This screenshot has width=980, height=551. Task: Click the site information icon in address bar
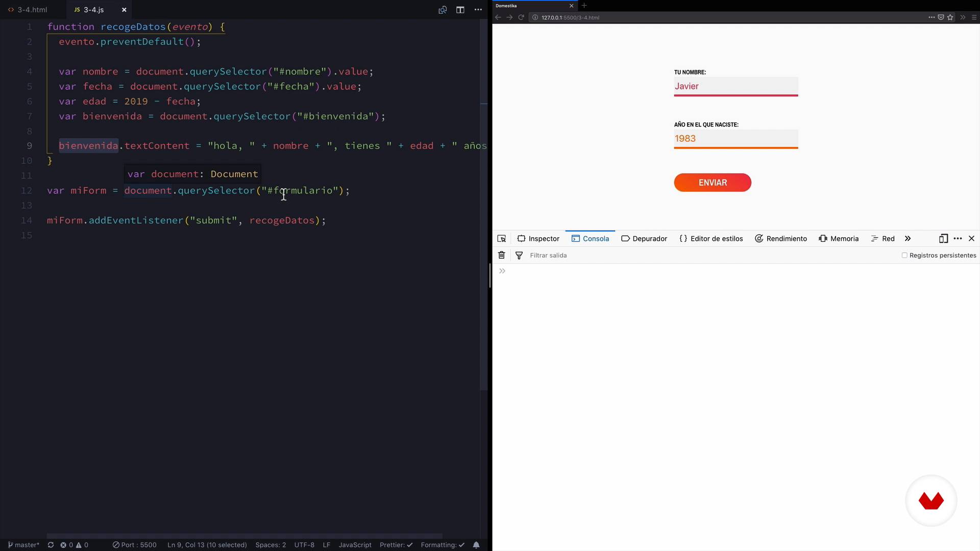coord(535,17)
